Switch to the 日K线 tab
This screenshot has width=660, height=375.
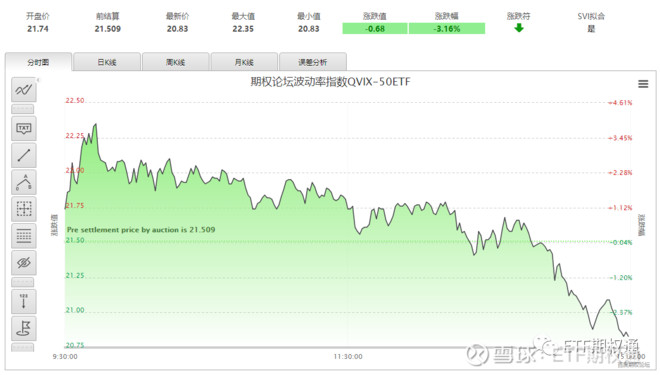tap(107, 62)
